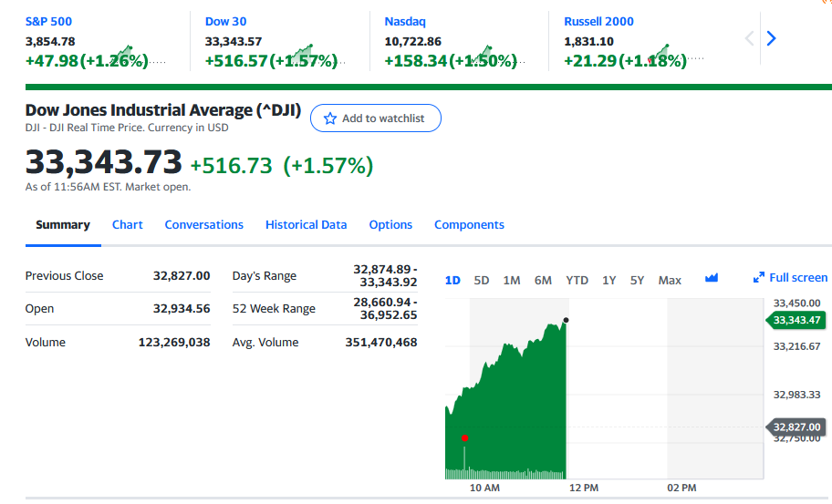Click the previous arrow in market ticker carousel
This screenshot has width=832, height=504.
point(749,38)
